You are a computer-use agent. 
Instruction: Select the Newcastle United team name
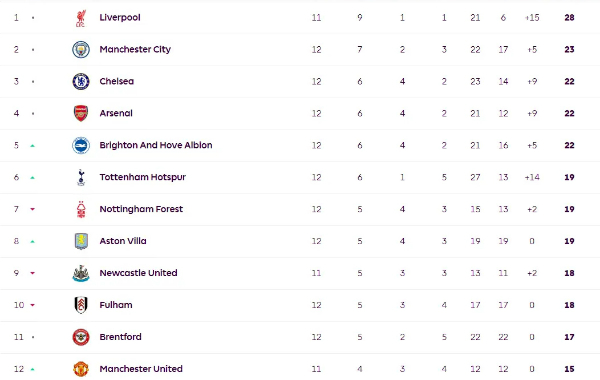point(138,273)
